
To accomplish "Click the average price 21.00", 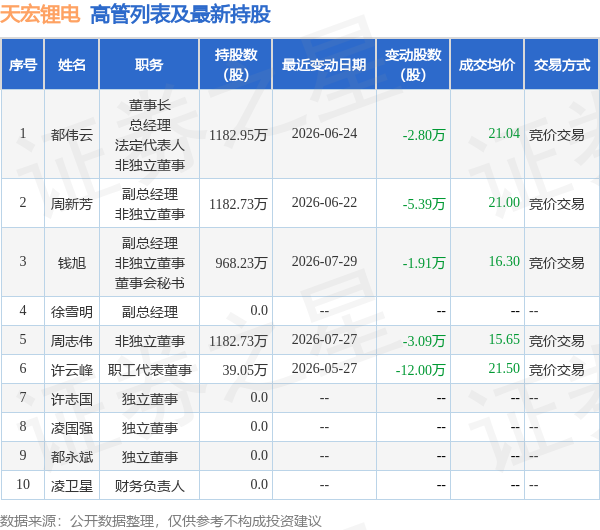I will (x=504, y=202).
